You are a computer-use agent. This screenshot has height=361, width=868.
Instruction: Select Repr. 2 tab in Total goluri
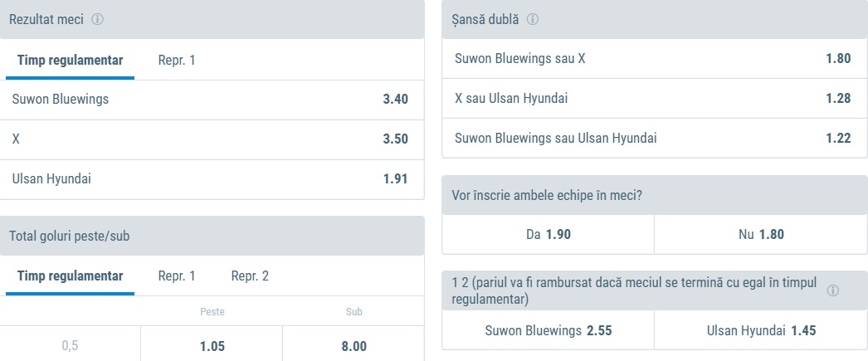[250, 276]
